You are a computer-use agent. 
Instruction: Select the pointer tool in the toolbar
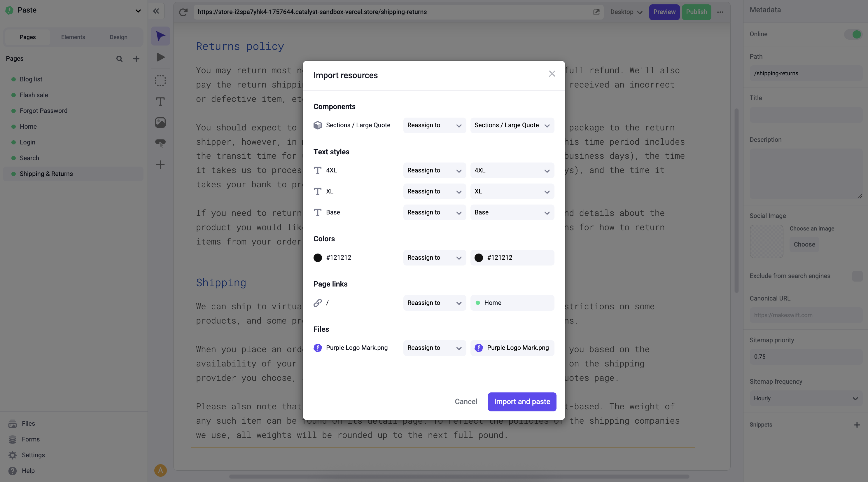(160, 36)
